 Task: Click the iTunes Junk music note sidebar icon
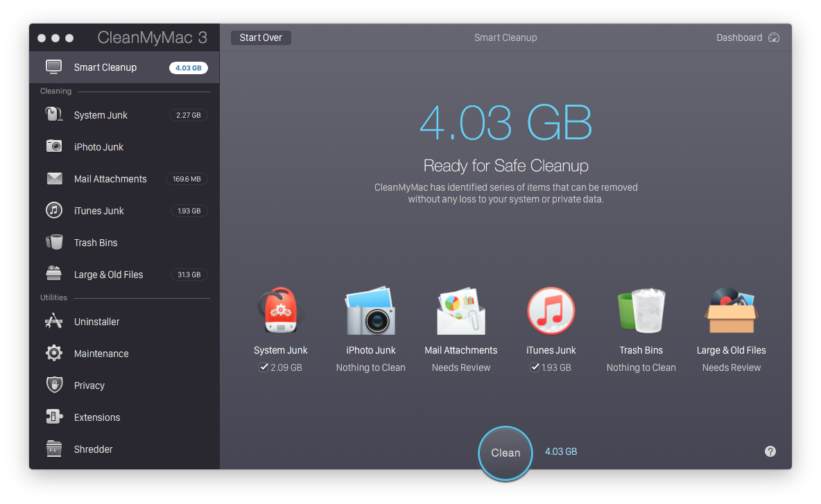[54, 210]
